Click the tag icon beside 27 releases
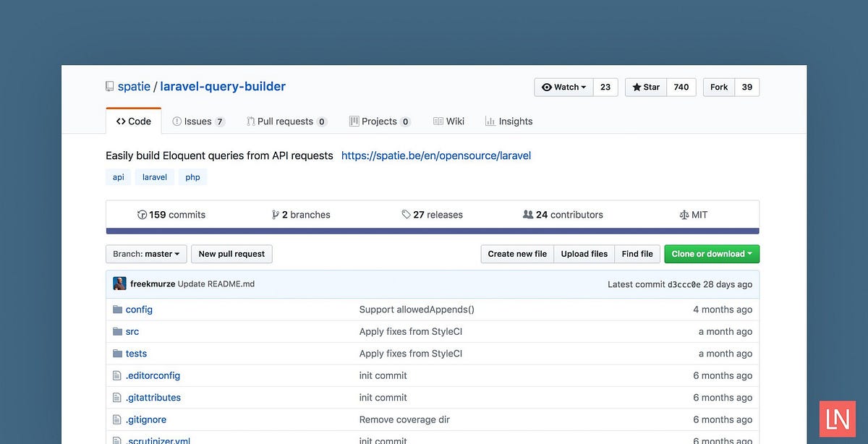The width and height of the screenshot is (868, 444). pos(406,214)
